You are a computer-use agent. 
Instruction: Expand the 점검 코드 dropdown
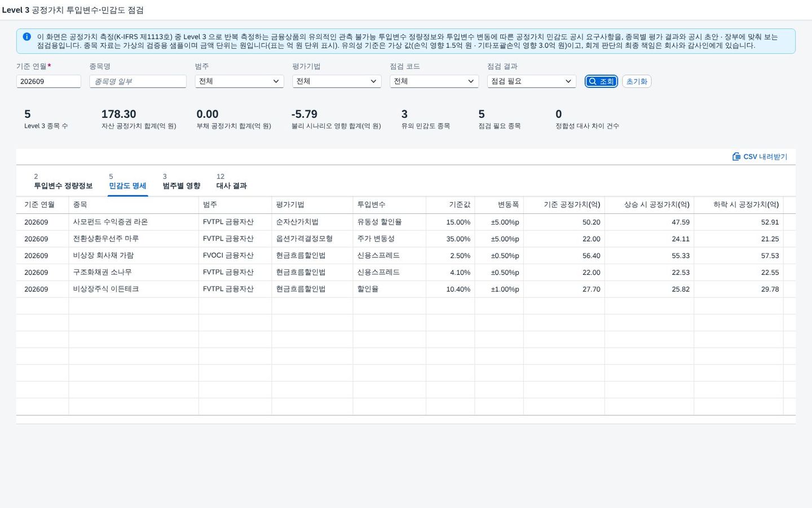(x=434, y=81)
